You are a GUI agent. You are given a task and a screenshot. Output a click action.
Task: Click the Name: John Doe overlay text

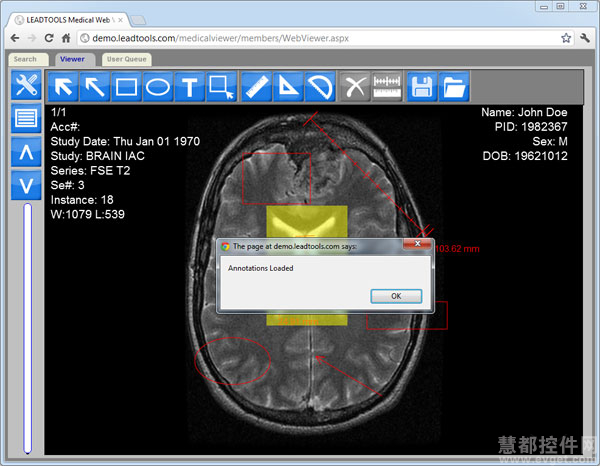point(524,112)
